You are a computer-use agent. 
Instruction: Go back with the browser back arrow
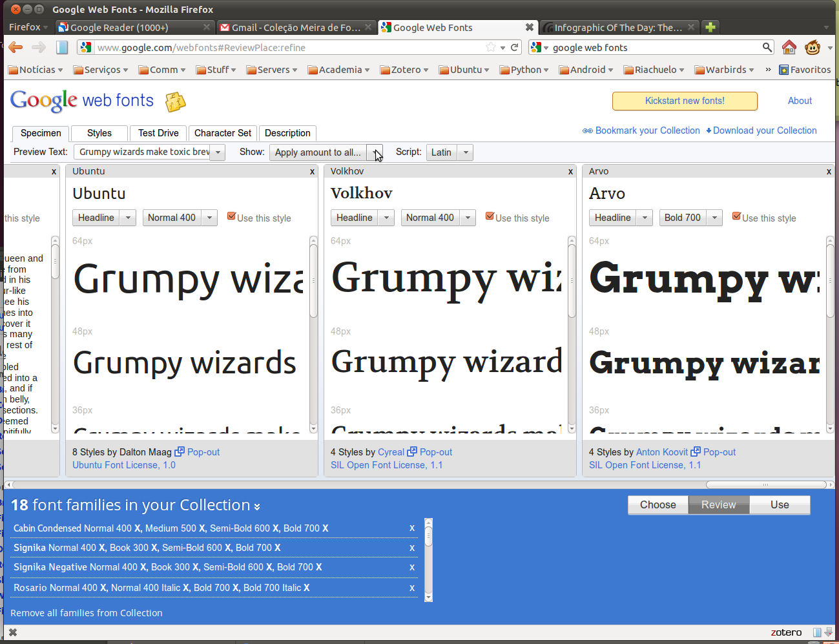16,47
